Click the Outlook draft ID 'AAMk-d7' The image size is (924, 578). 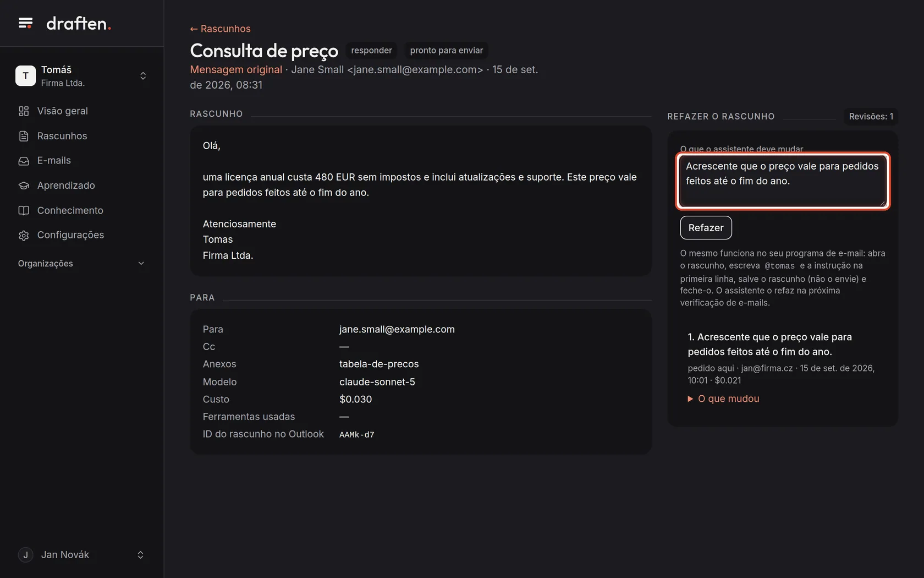(356, 435)
